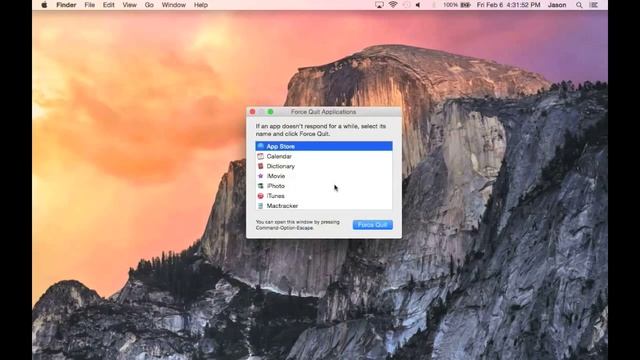Open the Jason user menu

[557, 5]
